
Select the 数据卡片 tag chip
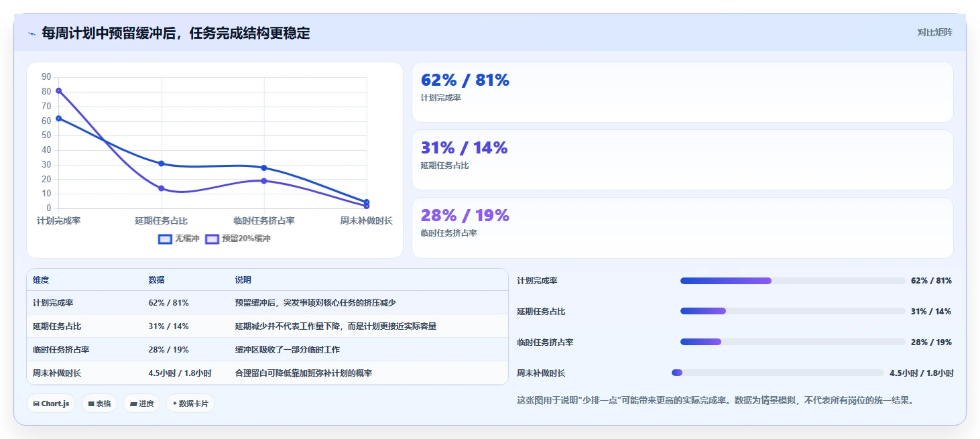(x=190, y=403)
